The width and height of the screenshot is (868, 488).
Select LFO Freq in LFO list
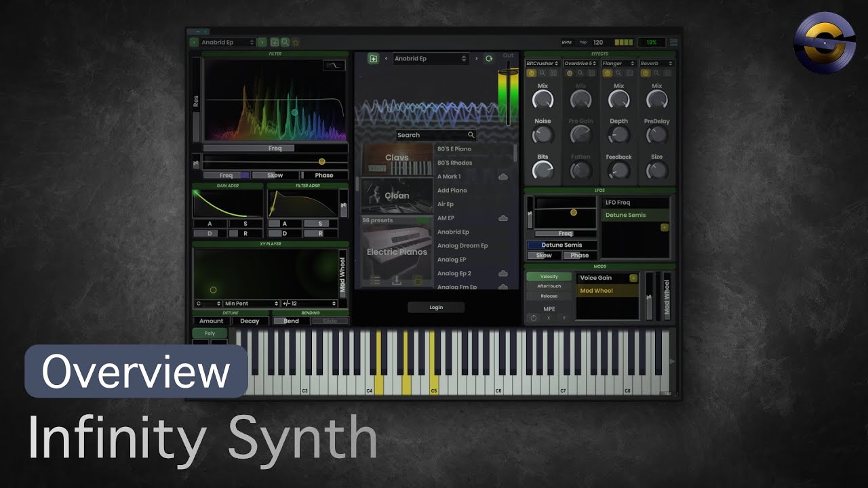tap(635, 203)
